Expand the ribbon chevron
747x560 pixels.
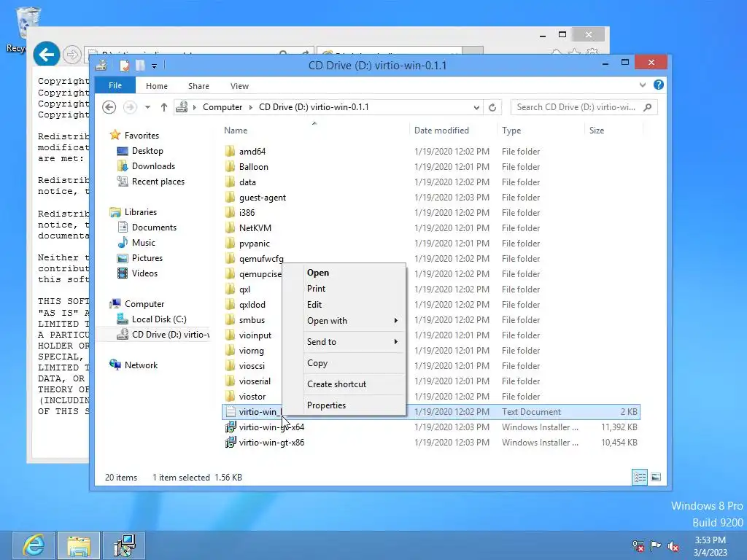[643, 85]
